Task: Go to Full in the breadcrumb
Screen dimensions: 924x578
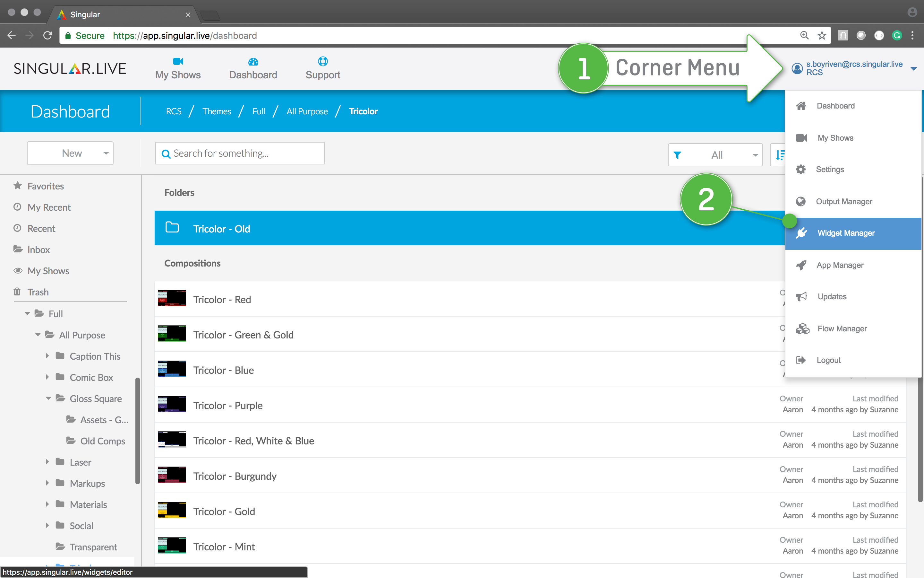Action: 259,111
